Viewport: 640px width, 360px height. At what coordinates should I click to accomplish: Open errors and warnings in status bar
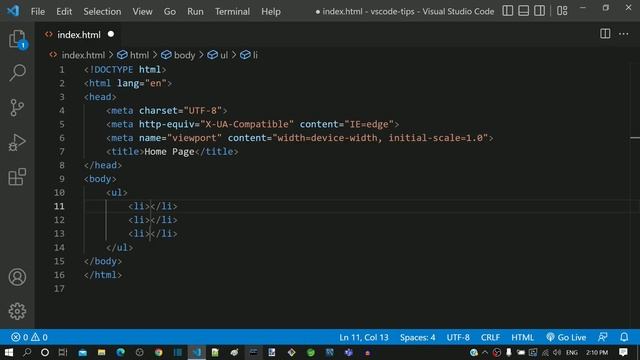click(29, 338)
